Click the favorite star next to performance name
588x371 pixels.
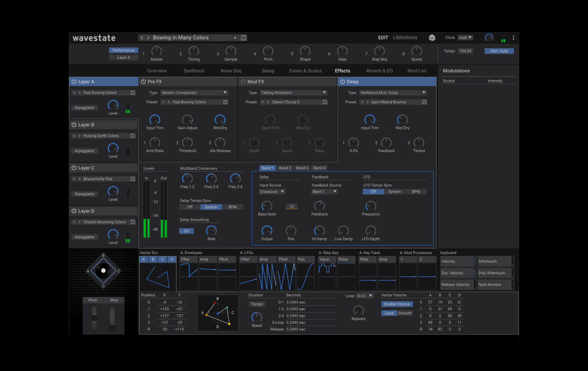(235, 38)
